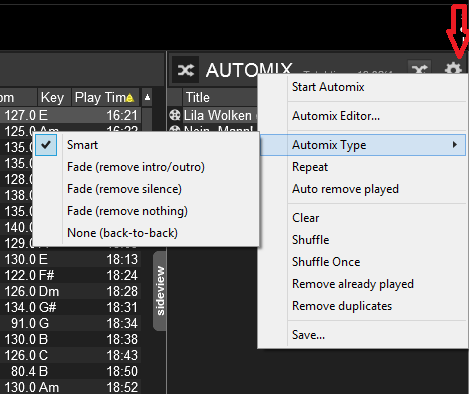Choose Fade (remove silence) mix type

(x=147, y=189)
